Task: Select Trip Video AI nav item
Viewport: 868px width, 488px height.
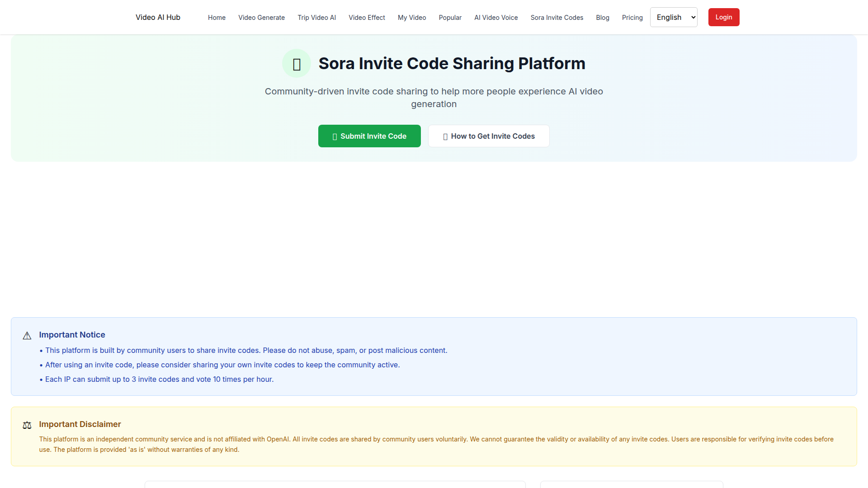Action: [x=316, y=18]
